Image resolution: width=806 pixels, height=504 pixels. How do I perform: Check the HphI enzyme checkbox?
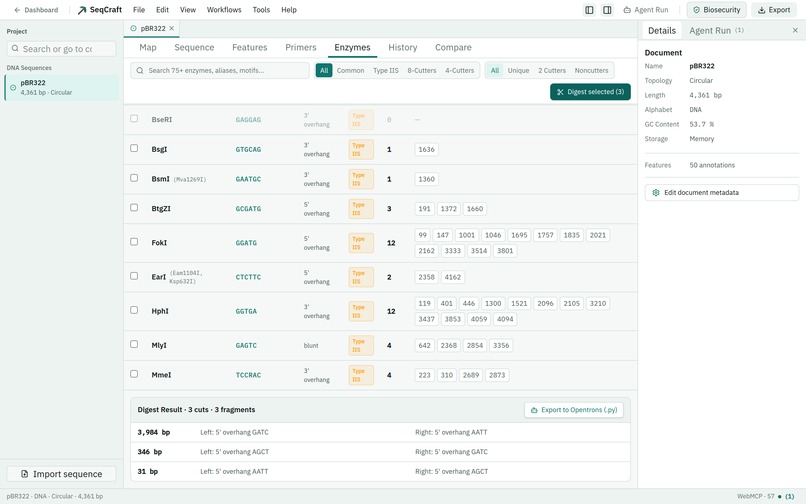pos(134,310)
